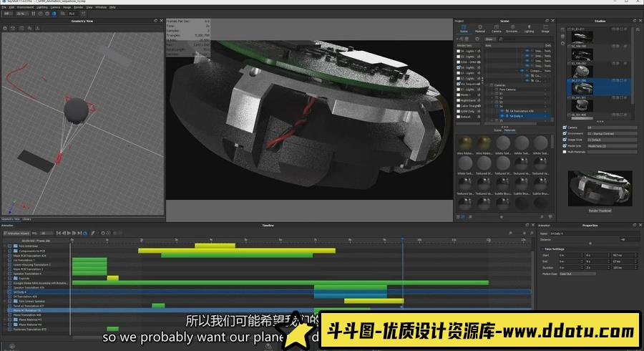The height and width of the screenshot is (351, 644).
Task: Click the Animation Wizard button
Action: pos(17,233)
